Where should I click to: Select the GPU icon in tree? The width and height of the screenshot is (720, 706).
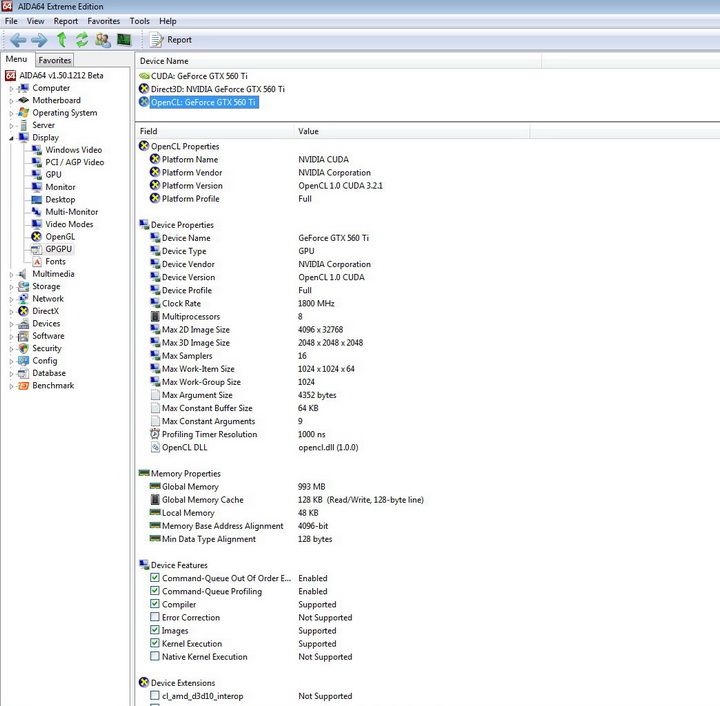[x=37, y=174]
